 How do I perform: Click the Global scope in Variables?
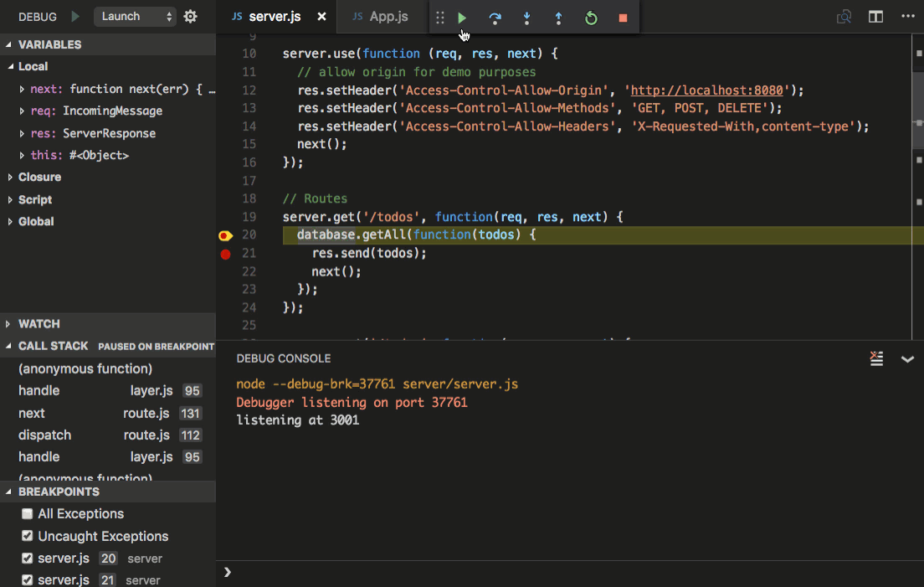coord(35,221)
